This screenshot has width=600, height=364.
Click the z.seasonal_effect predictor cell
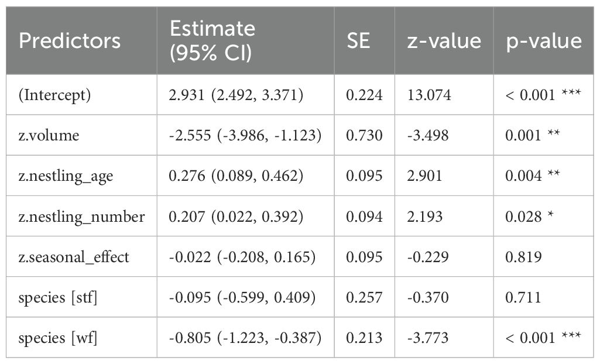pyautogui.click(x=74, y=257)
